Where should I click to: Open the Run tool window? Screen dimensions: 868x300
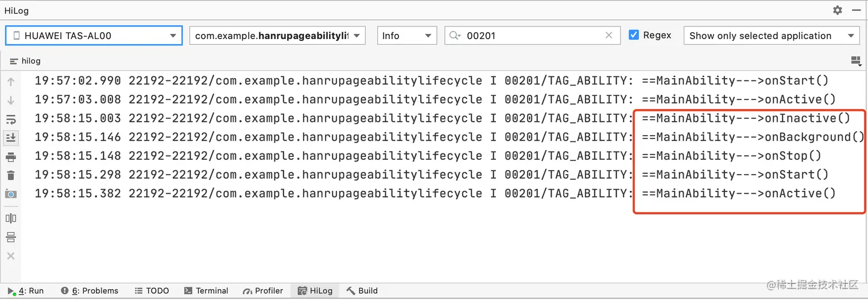(x=25, y=291)
